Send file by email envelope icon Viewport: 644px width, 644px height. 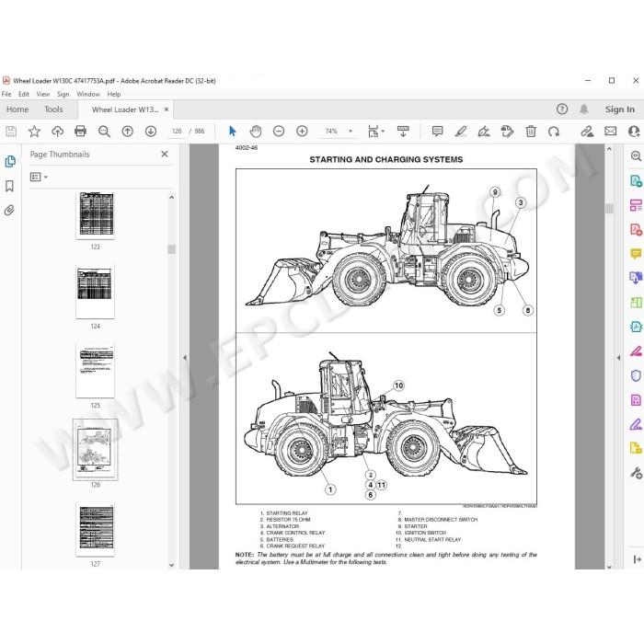click(x=610, y=132)
